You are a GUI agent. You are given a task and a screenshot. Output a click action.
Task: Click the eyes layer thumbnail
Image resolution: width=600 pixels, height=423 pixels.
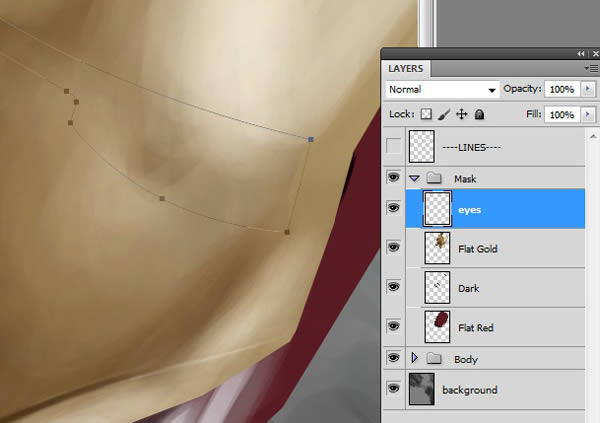click(x=437, y=209)
